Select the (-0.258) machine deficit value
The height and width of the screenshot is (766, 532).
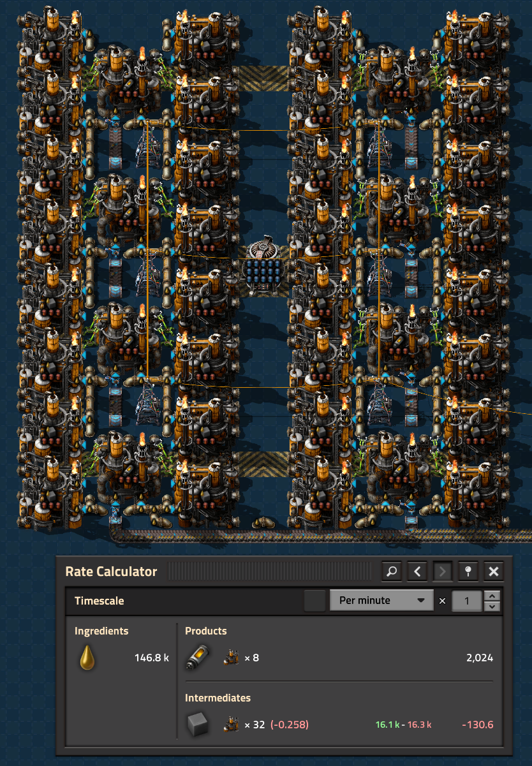290,725
